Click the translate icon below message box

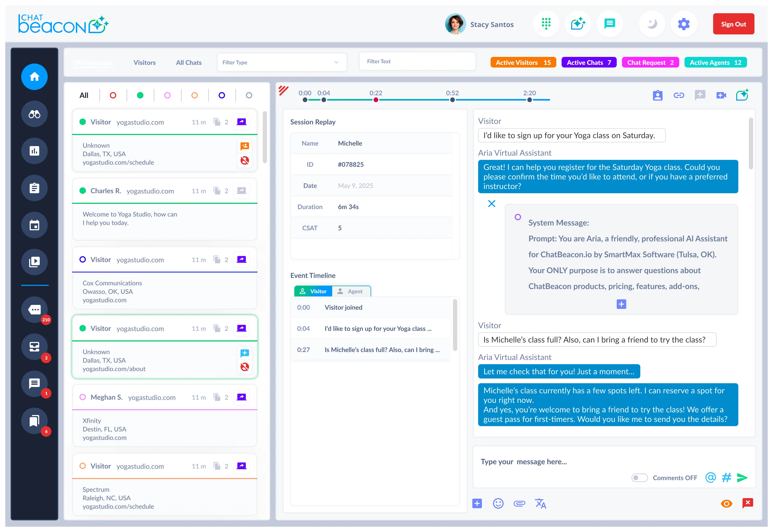click(540, 504)
